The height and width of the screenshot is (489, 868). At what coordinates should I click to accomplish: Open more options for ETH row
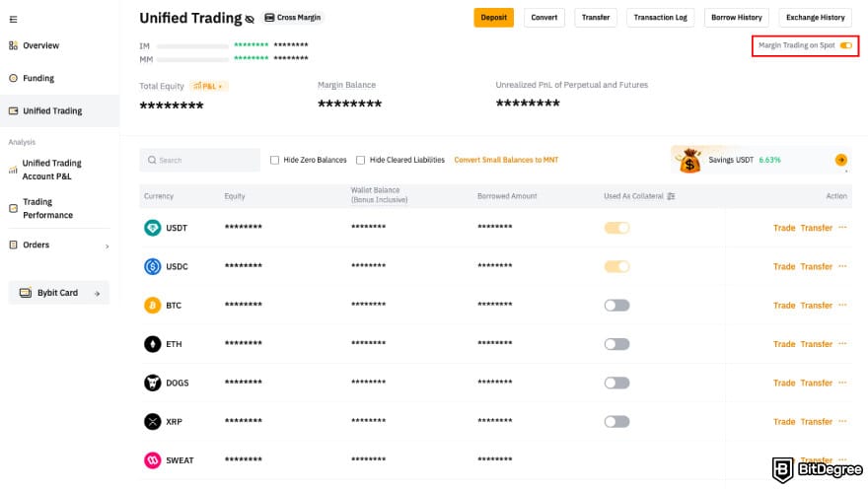(842, 343)
